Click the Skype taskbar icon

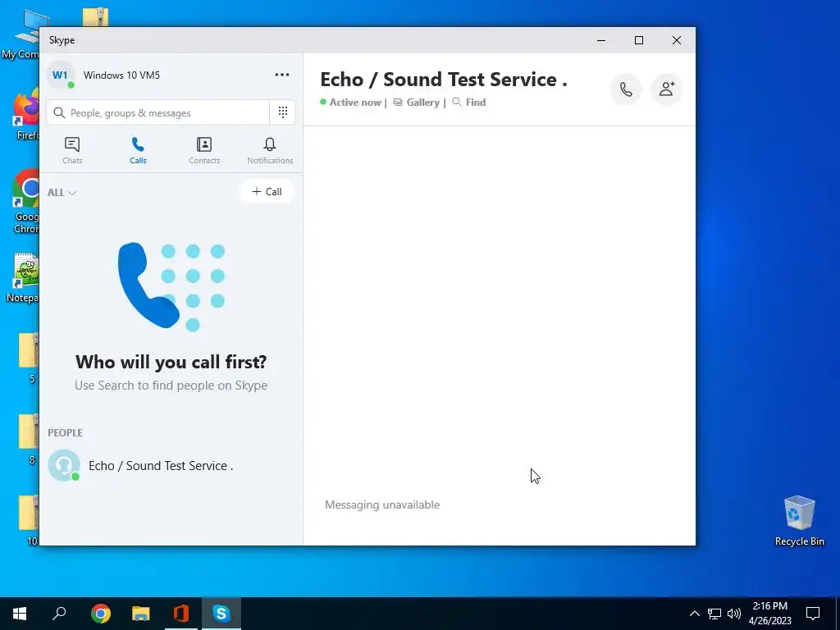pyautogui.click(x=221, y=614)
